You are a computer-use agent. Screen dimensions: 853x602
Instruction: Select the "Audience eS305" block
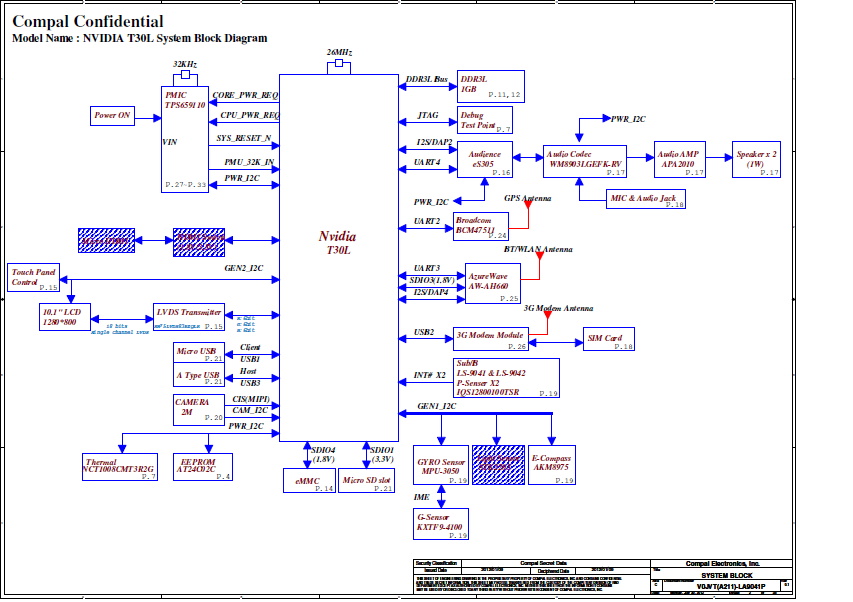click(x=485, y=159)
